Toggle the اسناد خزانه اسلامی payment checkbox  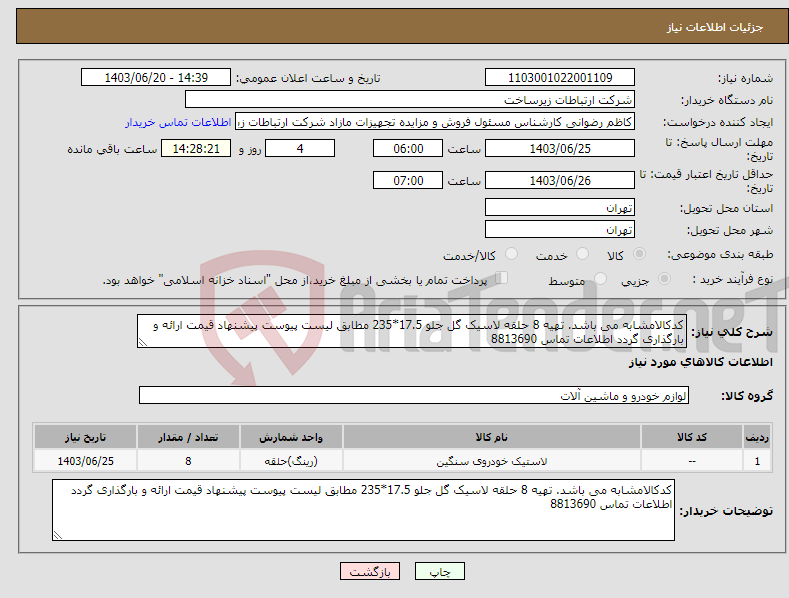(x=501, y=278)
